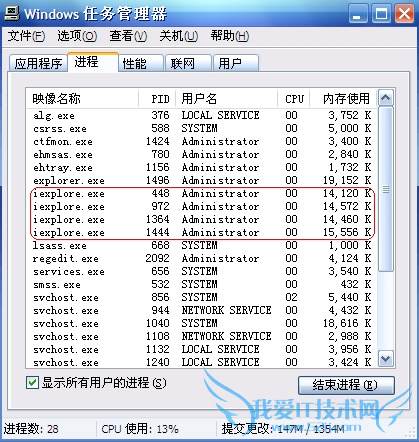Image resolution: width=419 pixels, height=442 pixels.
Task: Select iexplore.exe with PID 448
Action: point(202,193)
